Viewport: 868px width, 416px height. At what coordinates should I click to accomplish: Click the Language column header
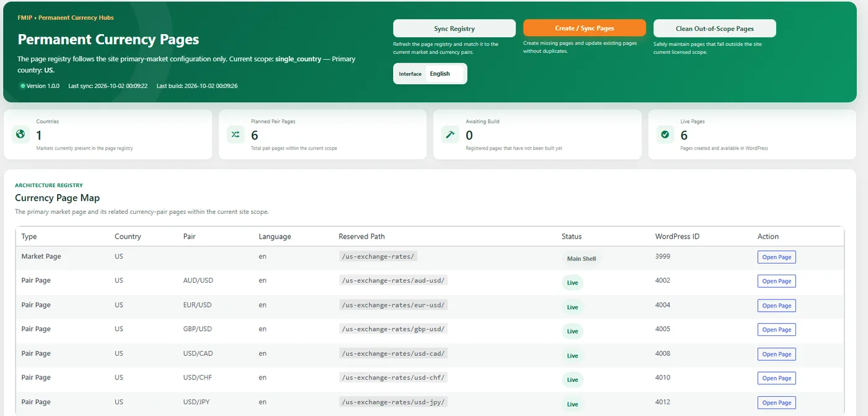pyautogui.click(x=275, y=236)
